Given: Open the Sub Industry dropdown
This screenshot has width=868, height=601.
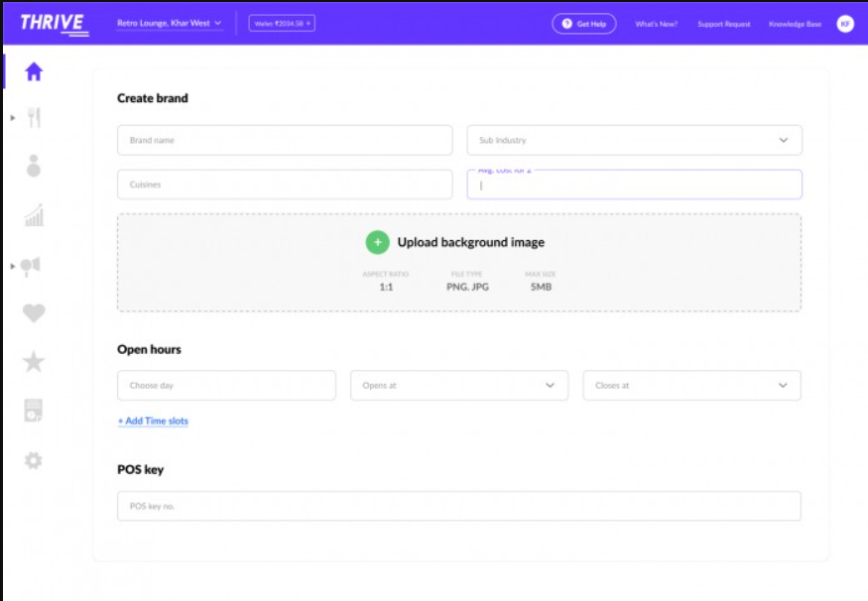Looking at the screenshot, I should 635,140.
